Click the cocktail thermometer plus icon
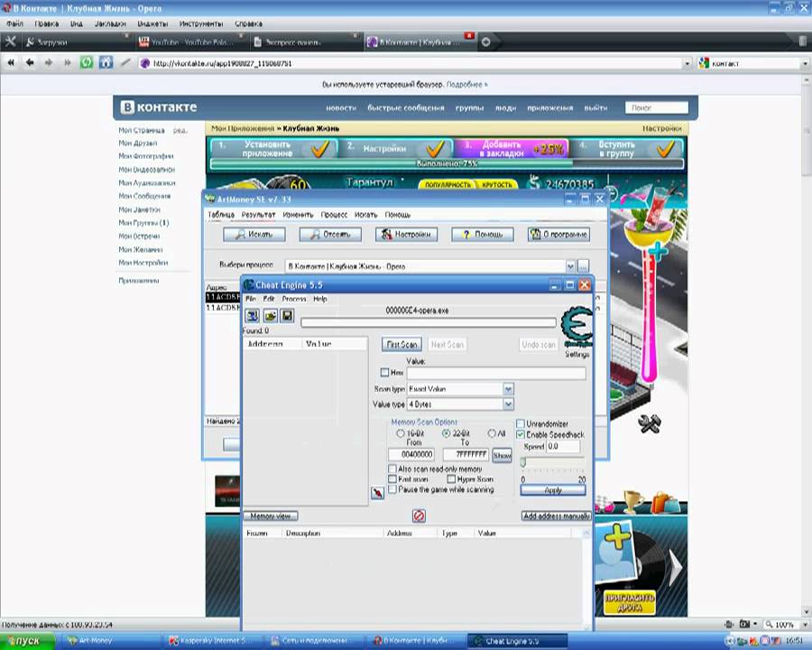812x650 pixels. [657, 251]
